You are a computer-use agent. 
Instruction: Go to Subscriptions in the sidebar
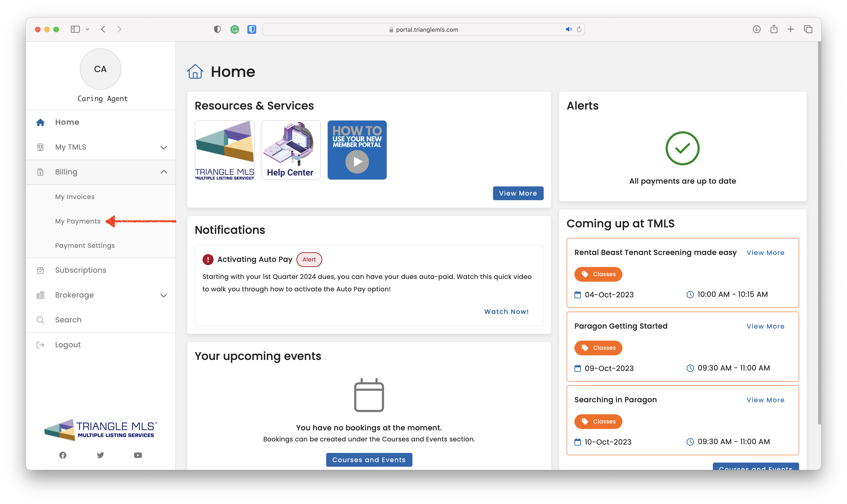(x=101, y=270)
